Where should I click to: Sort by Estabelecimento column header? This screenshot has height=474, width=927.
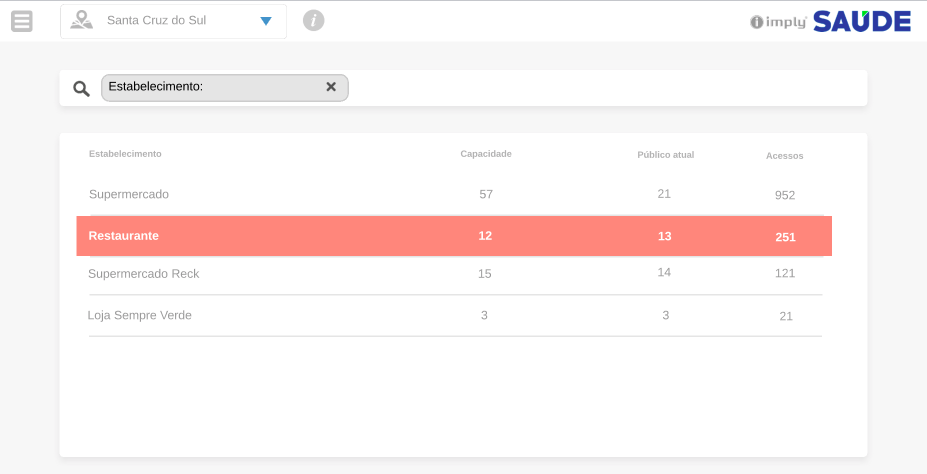(125, 154)
